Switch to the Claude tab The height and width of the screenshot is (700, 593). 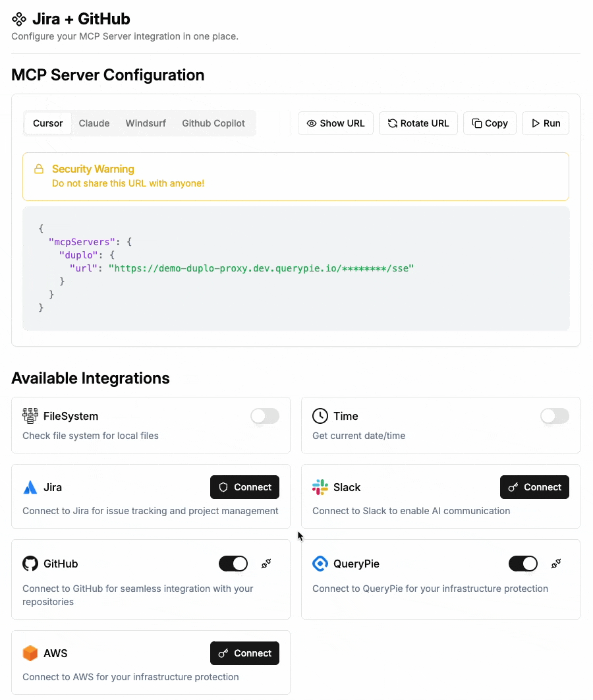click(94, 123)
